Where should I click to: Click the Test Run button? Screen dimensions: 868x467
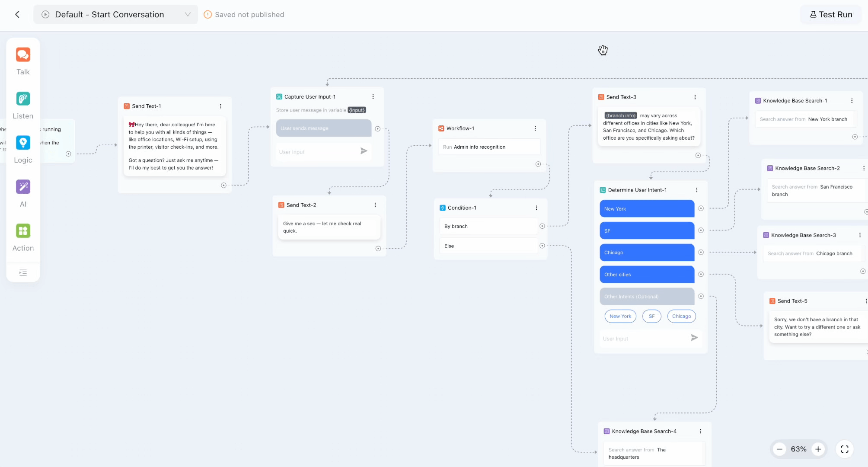(831, 14)
